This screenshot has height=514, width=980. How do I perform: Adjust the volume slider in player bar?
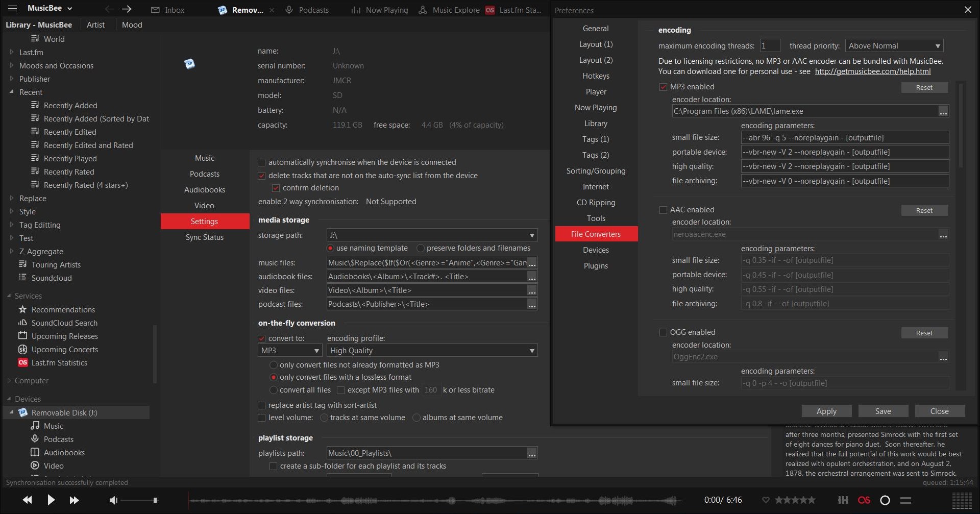[x=138, y=500]
